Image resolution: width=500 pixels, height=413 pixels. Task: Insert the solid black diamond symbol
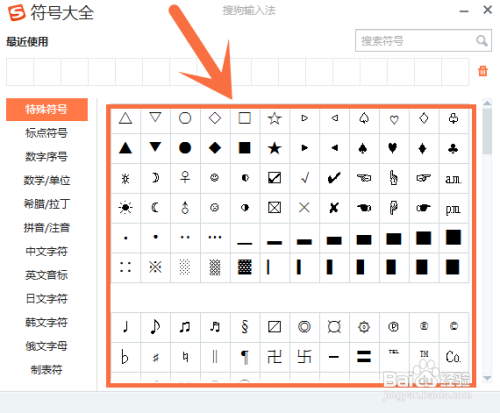tap(215, 148)
